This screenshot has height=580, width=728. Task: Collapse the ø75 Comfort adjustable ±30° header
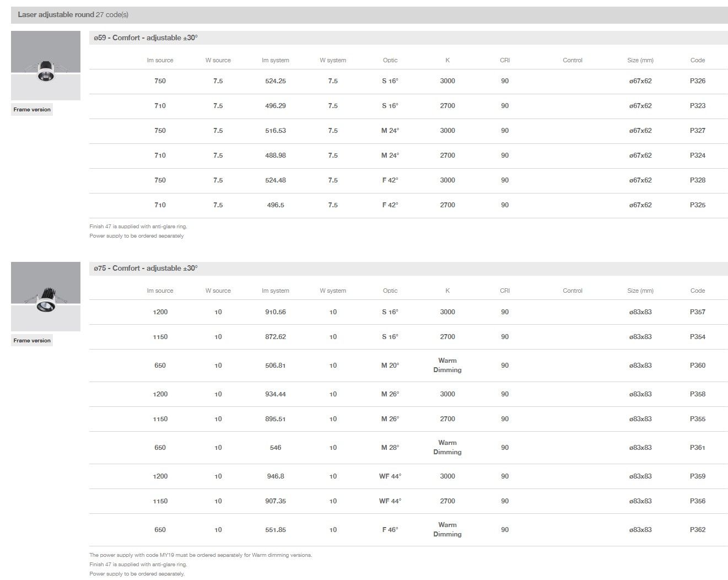pos(145,268)
